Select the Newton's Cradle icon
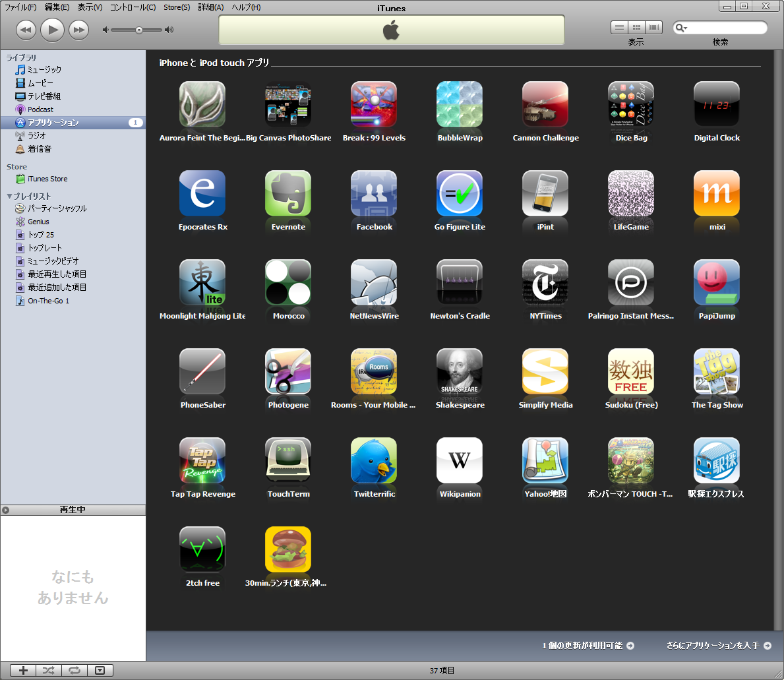 pyautogui.click(x=460, y=282)
